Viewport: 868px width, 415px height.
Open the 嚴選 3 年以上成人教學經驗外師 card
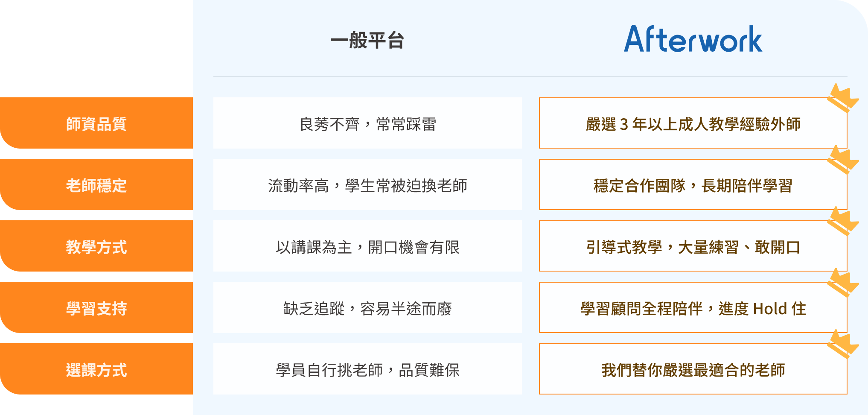pyautogui.click(x=693, y=123)
